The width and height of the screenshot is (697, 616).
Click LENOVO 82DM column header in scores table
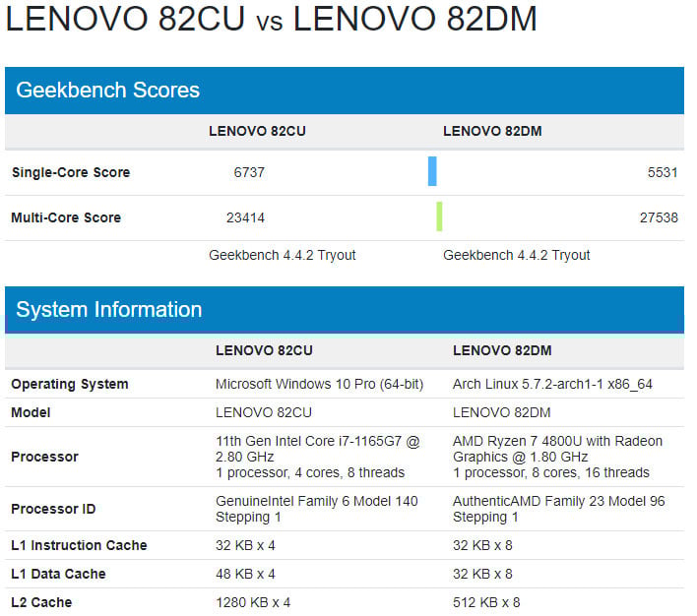[492, 131]
